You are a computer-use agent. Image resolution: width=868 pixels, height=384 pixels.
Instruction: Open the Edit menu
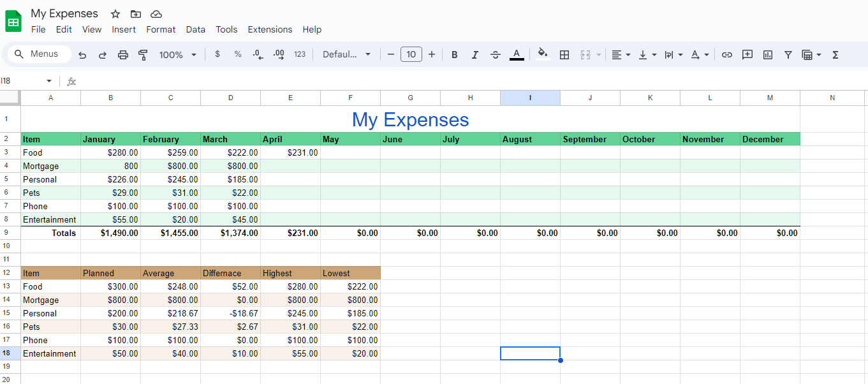click(x=64, y=29)
